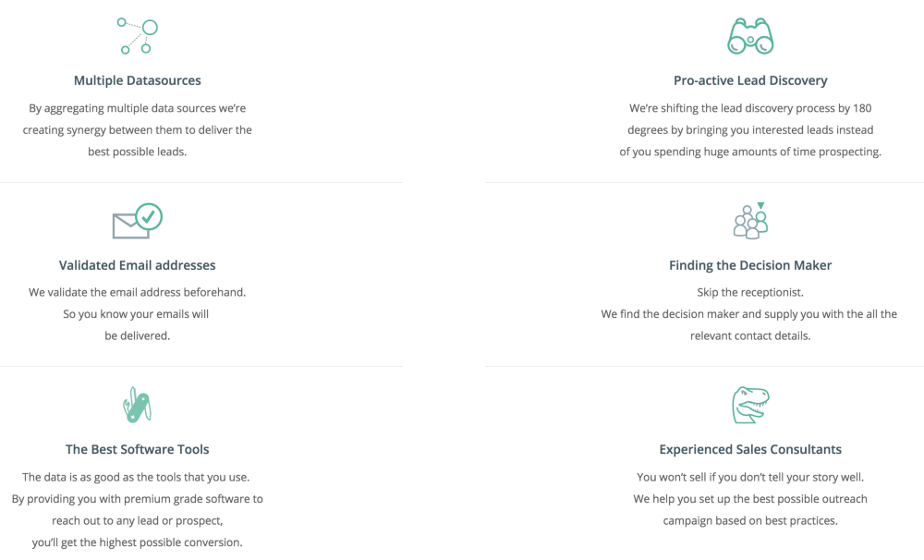This screenshot has height=560, width=924.
Task: Click the aggregating multiple data sources paragraph
Action: pos(138,129)
